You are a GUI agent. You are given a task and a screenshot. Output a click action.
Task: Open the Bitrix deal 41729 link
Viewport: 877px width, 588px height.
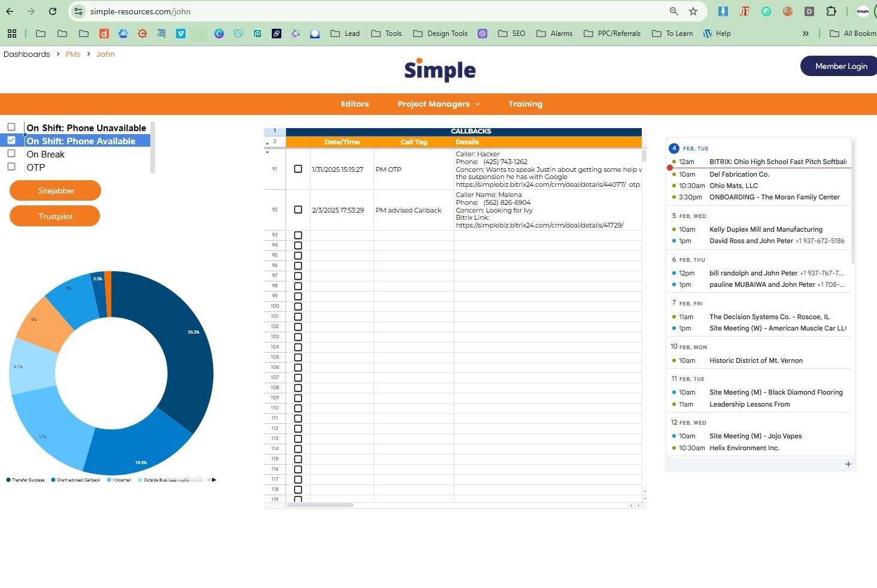click(539, 225)
